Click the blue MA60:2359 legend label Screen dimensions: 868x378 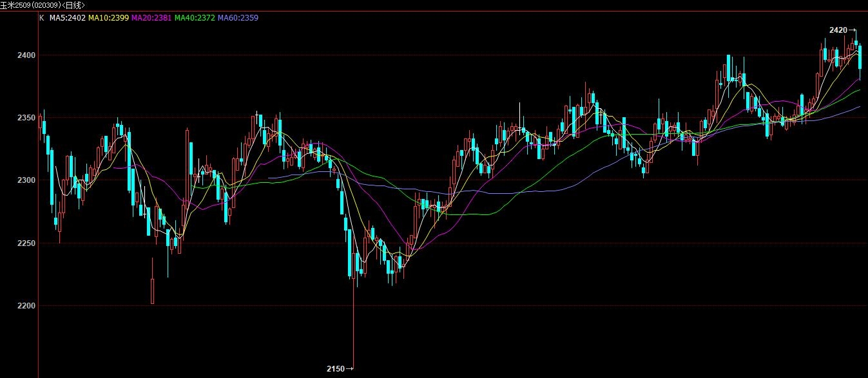238,18
